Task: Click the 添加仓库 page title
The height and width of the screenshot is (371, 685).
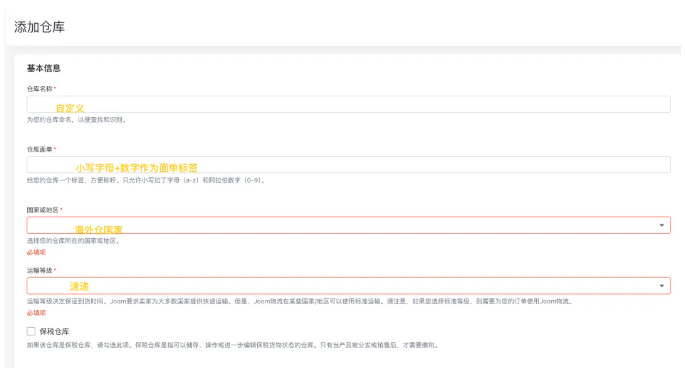Action: pyautogui.click(x=39, y=27)
